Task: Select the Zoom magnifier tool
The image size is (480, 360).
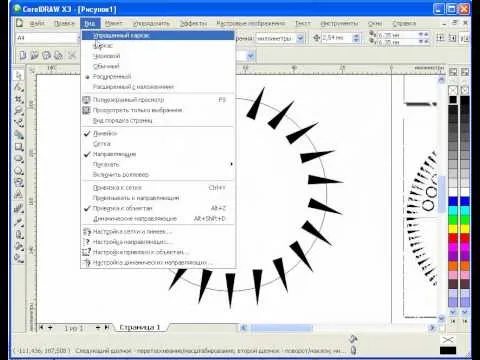Action: coord(19,111)
